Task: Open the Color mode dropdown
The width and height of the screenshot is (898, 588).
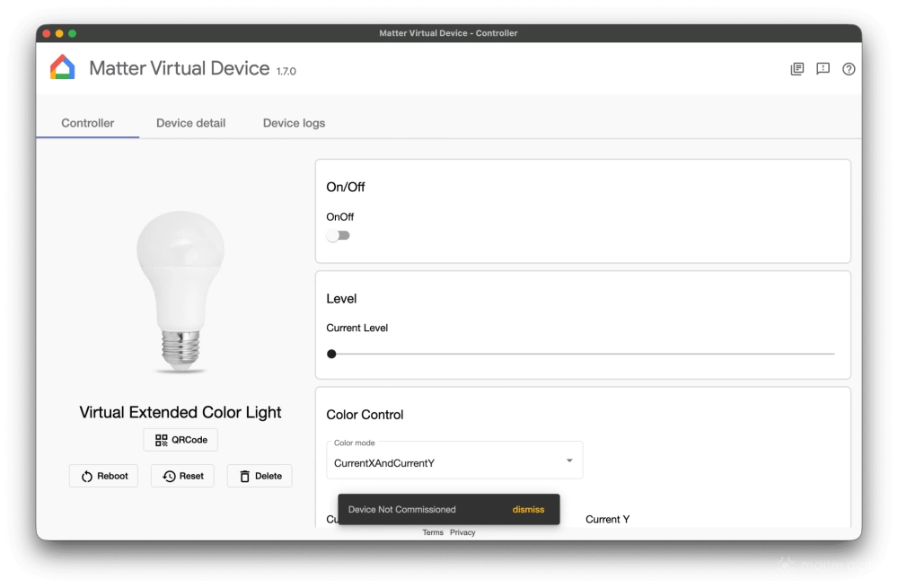Action: pyautogui.click(x=454, y=461)
